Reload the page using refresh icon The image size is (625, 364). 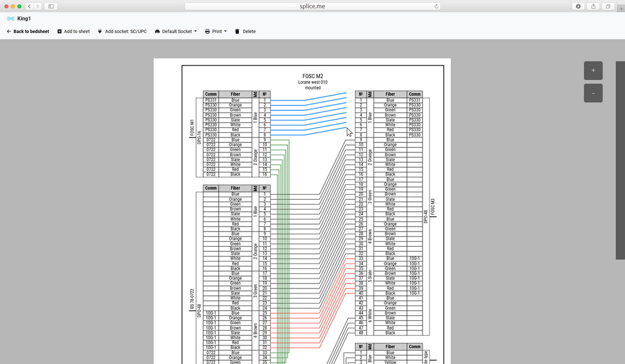(x=436, y=6)
